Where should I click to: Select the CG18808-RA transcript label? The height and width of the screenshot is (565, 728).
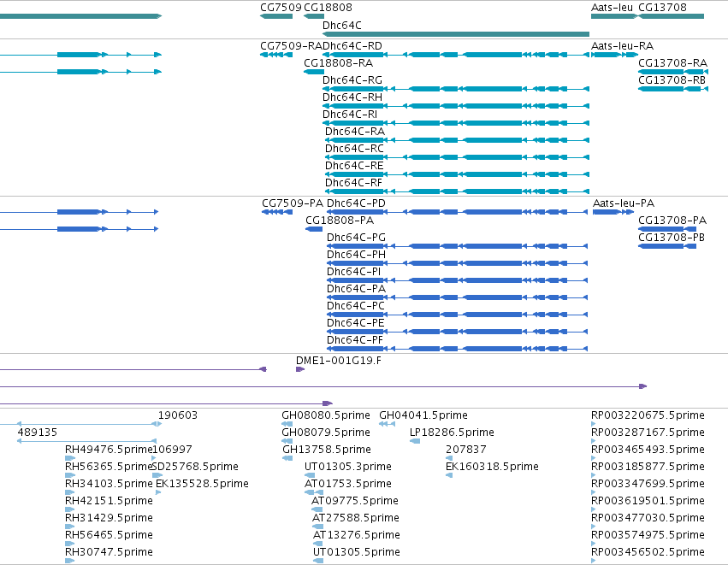pyautogui.click(x=339, y=63)
